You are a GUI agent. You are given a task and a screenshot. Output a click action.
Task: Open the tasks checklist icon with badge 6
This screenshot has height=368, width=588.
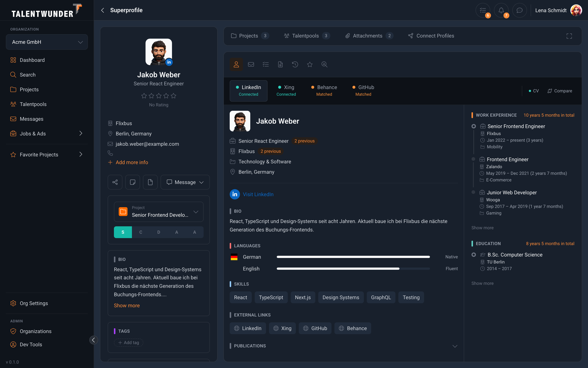click(483, 10)
